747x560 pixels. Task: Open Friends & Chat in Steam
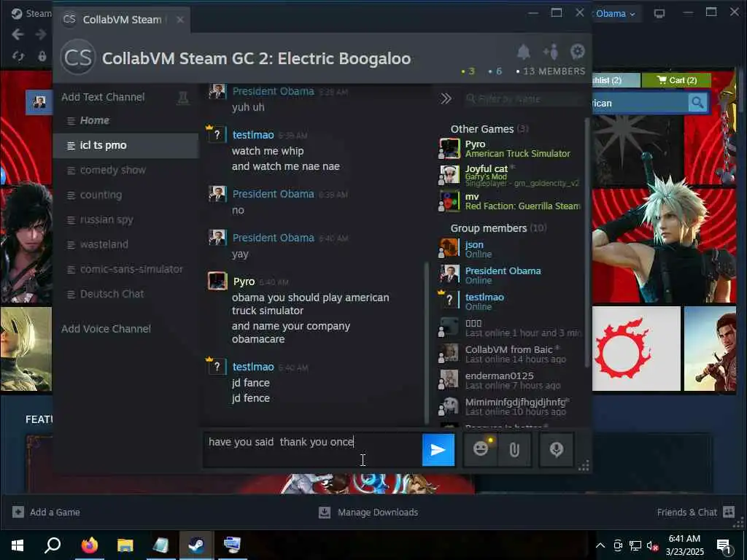tap(695, 512)
